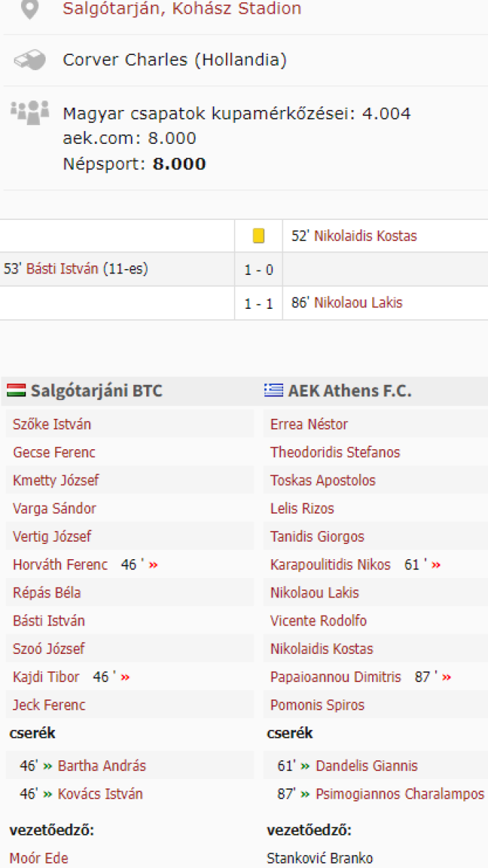Open Nikolaou Lakis goal scorer link
Screen dimensions: 488x868
click(x=358, y=303)
